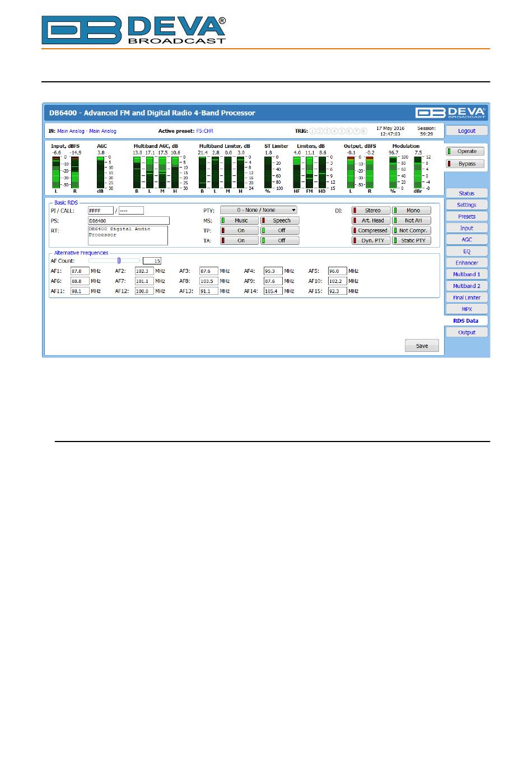Click the AF Count value field
The height and width of the screenshot is (762, 532).
point(152,261)
